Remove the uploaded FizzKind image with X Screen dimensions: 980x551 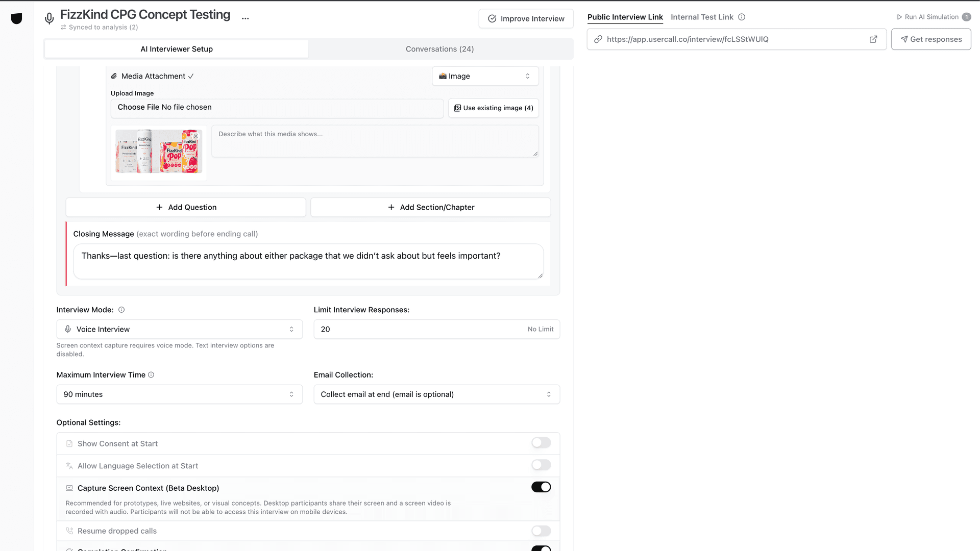click(x=195, y=136)
